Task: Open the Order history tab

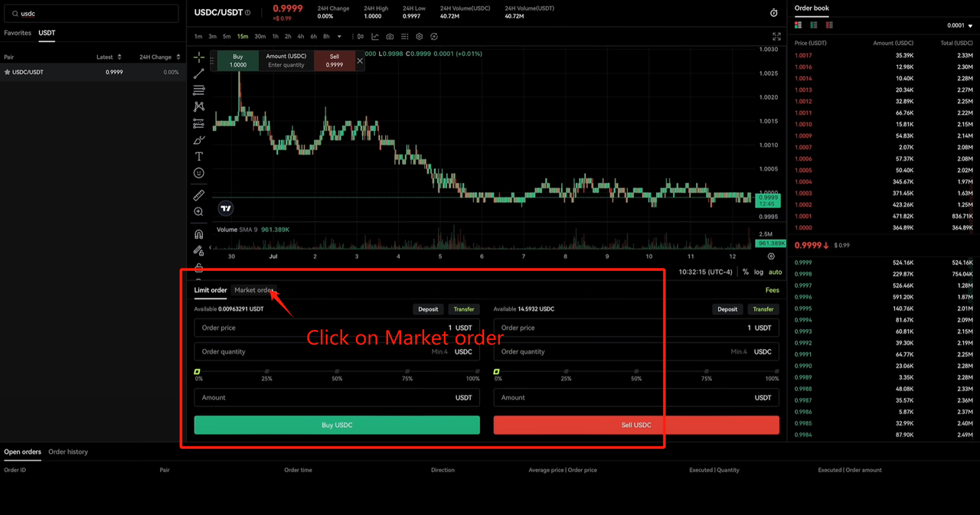Action: [x=68, y=452]
